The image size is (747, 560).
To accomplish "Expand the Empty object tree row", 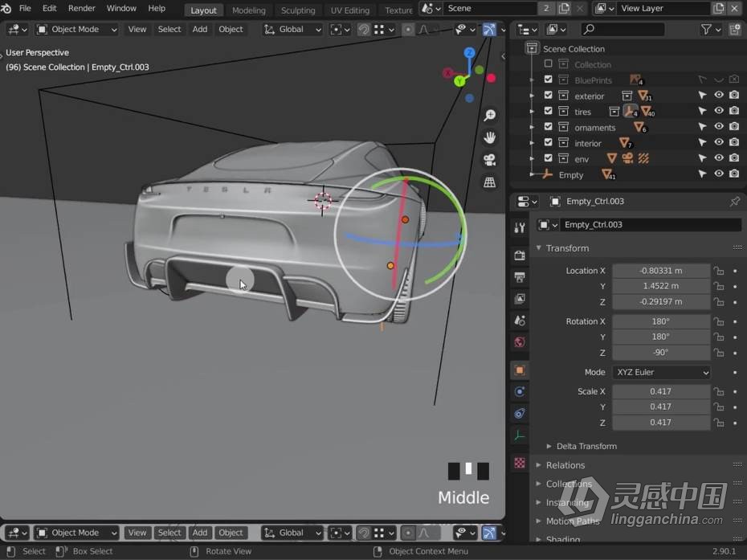I will (x=533, y=175).
